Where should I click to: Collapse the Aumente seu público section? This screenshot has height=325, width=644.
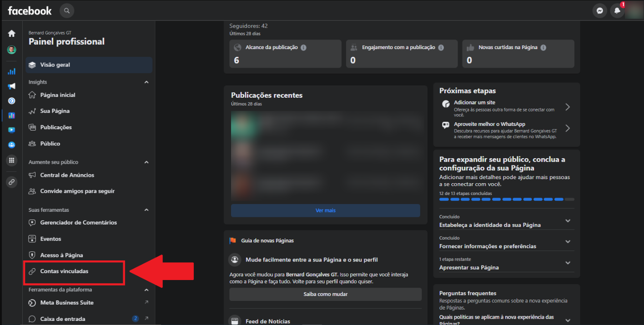146,162
